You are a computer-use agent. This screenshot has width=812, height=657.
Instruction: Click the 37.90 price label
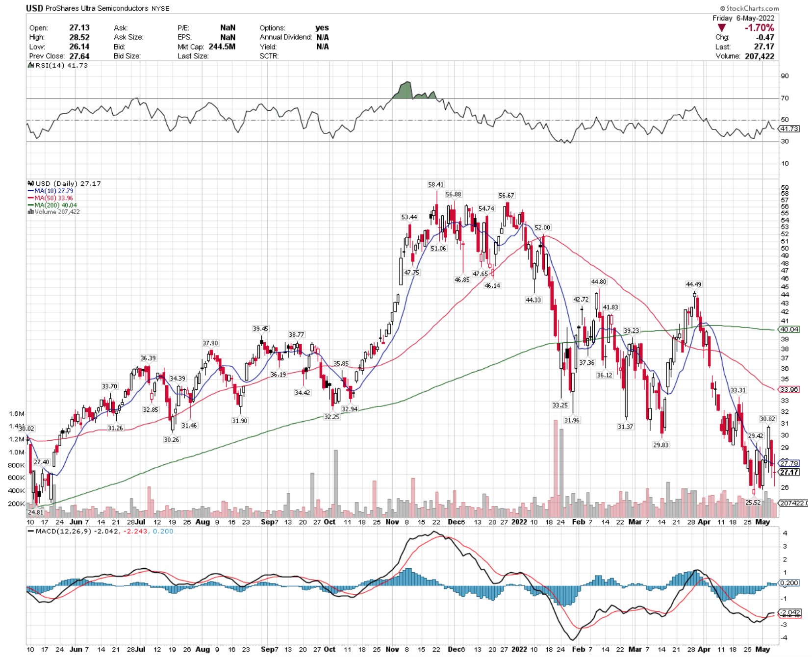pyautogui.click(x=210, y=343)
